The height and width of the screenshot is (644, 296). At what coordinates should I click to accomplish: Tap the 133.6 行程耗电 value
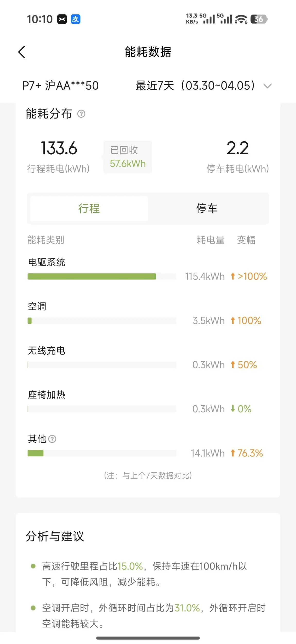[x=59, y=148]
